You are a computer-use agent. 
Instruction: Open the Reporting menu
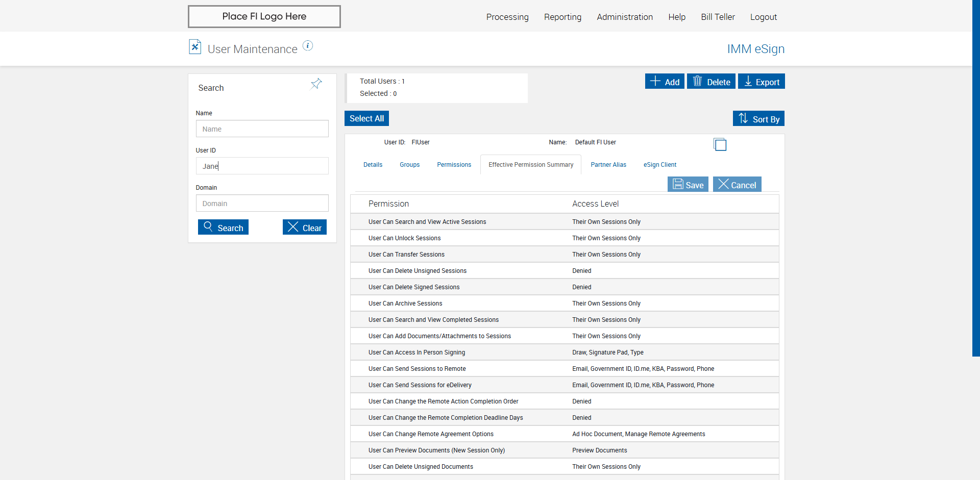coord(562,17)
